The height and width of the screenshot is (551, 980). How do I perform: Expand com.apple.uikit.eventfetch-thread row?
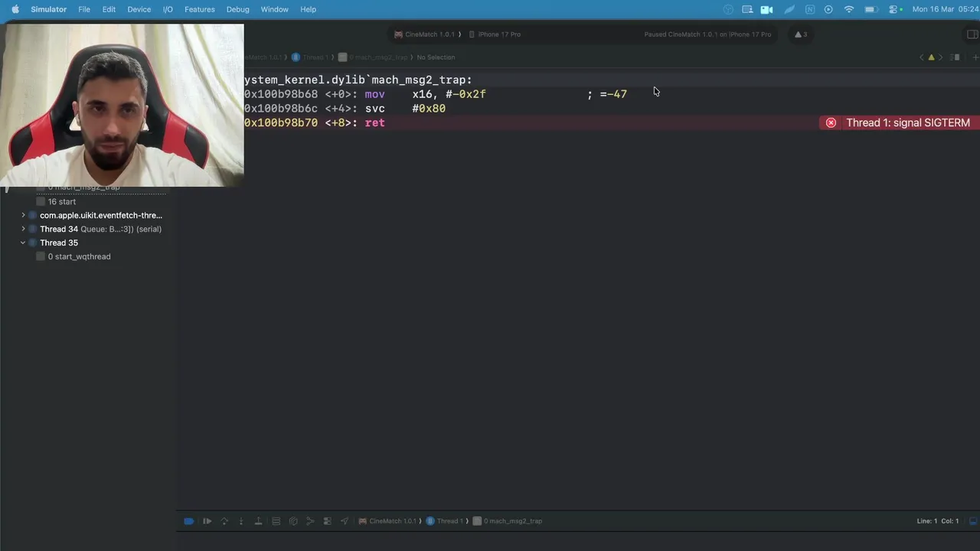pyautogui.click(x=23, y=215)
